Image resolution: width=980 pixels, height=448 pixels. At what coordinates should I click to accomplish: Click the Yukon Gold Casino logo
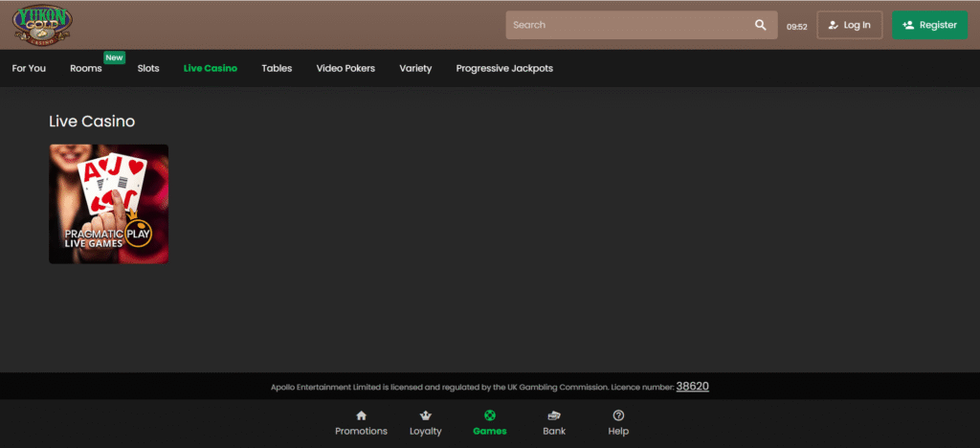pyautogui.click(x=42, y=25)
